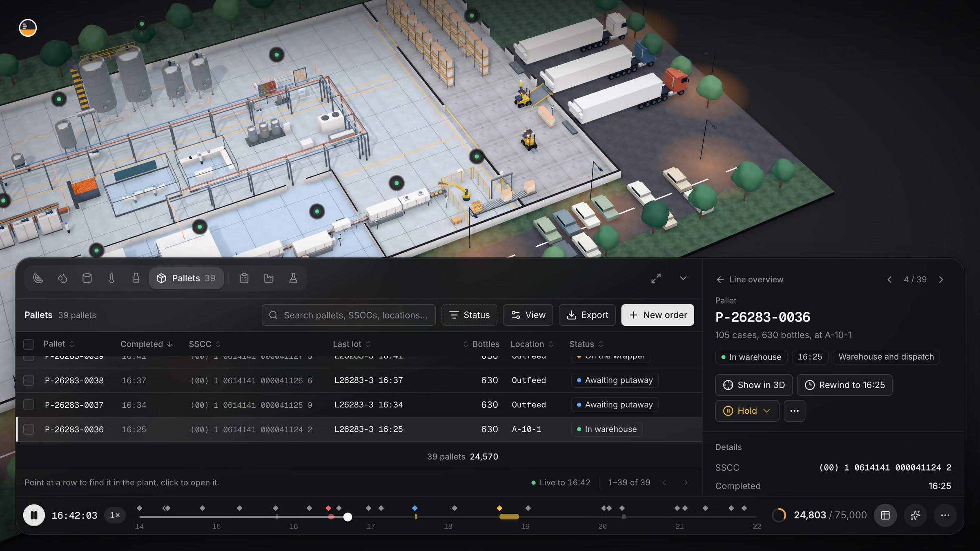Open the sparkle assistant icon in bottom bar
The width and height of the screenshot is (980, 551).
(915, 515)
